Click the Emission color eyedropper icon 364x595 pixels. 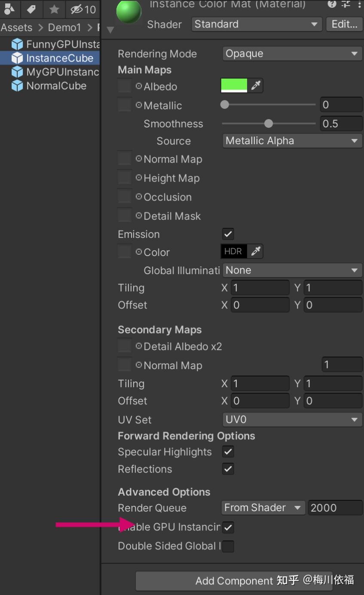[256, 251]
